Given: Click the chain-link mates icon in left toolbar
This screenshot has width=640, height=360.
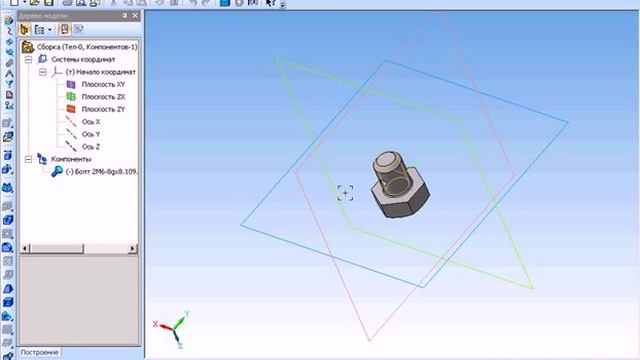Looking at the screenshot, I should click(9, 63).
